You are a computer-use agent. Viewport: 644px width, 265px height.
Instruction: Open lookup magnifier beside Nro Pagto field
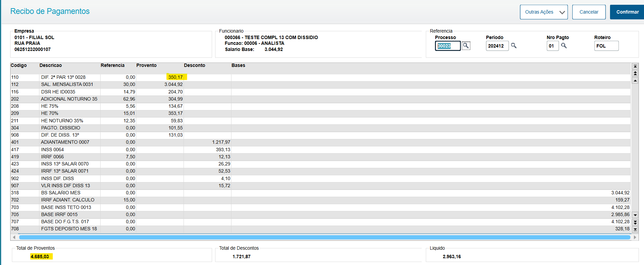pos(564,46)
